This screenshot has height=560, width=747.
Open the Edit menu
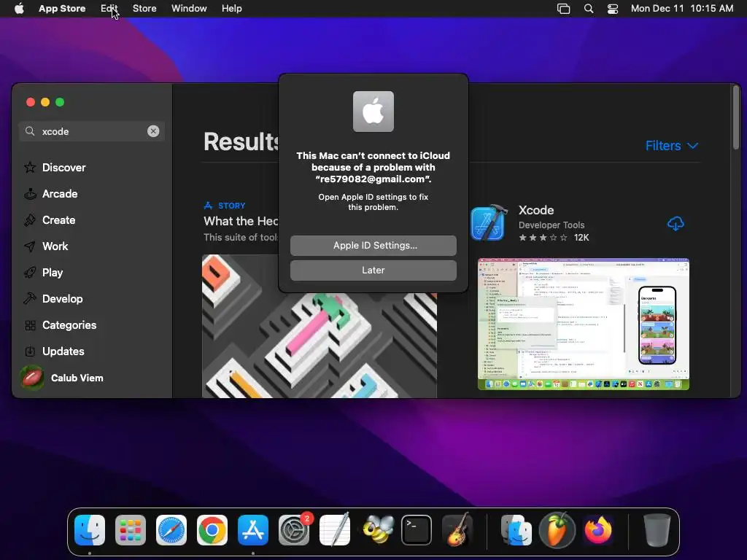tap(109, 9)
